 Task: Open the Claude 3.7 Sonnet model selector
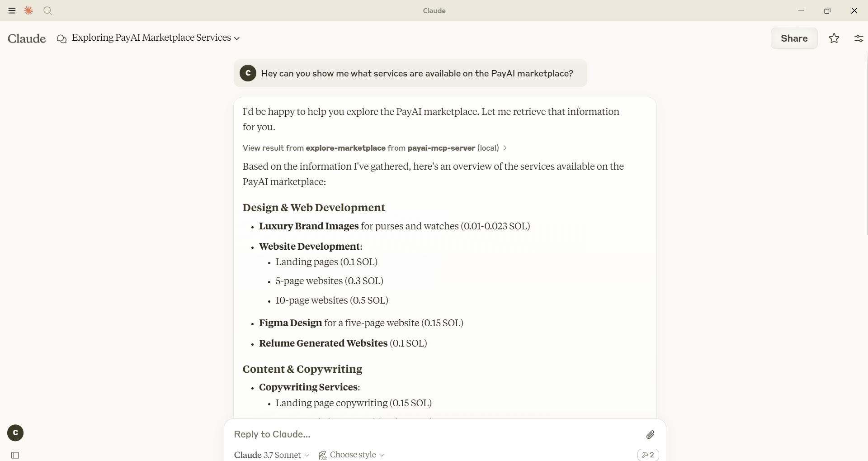(x=272, y=455)
